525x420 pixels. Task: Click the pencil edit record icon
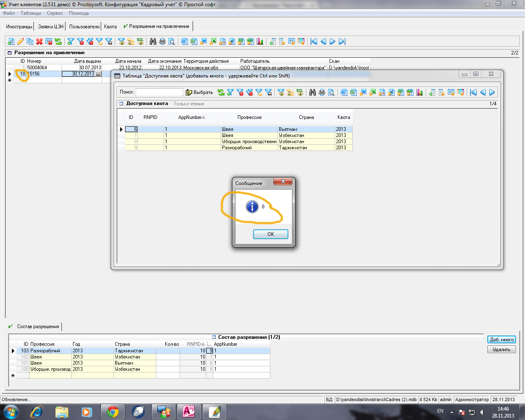tap(21, 41)
